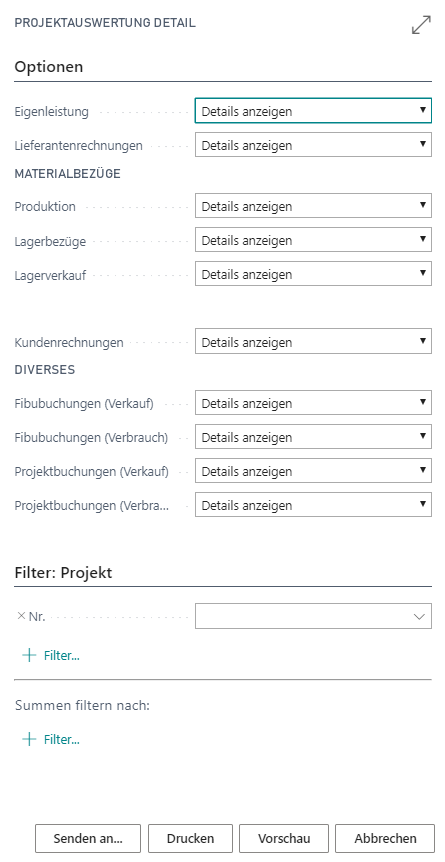
Task: Open the Eigenleistung dropdown
Action: click(313, 111)
